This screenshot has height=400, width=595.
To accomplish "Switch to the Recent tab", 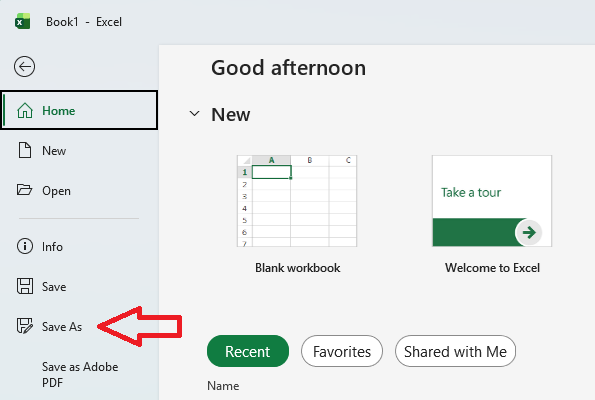I will click(x=248, y=351).
